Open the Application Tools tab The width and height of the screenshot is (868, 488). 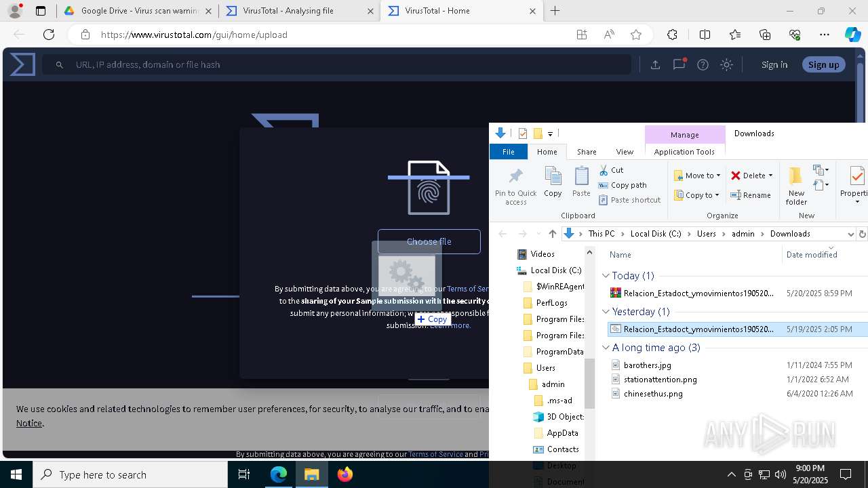click(x=684, y=152)
